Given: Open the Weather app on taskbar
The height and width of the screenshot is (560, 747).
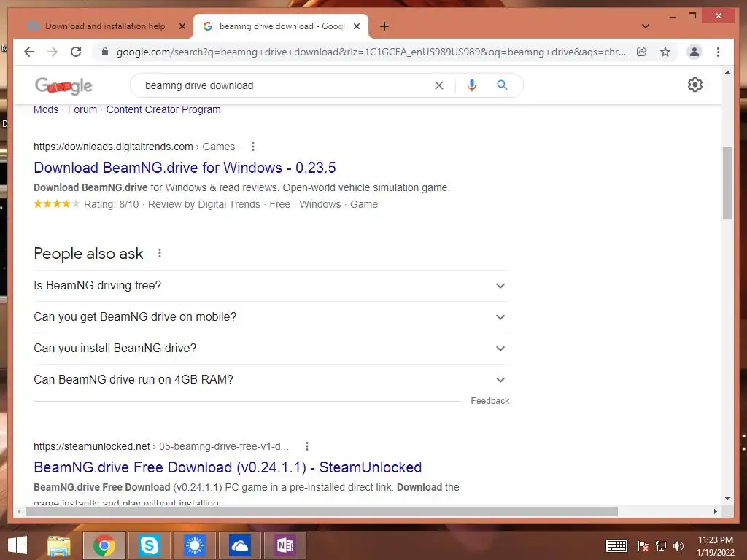Looking at the screenshot, I should [x=194, y=545].
